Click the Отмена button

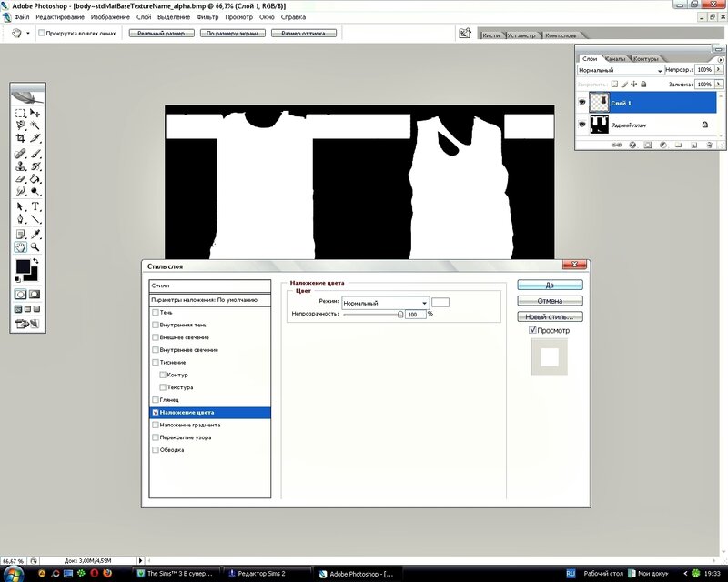coord(550,301)
